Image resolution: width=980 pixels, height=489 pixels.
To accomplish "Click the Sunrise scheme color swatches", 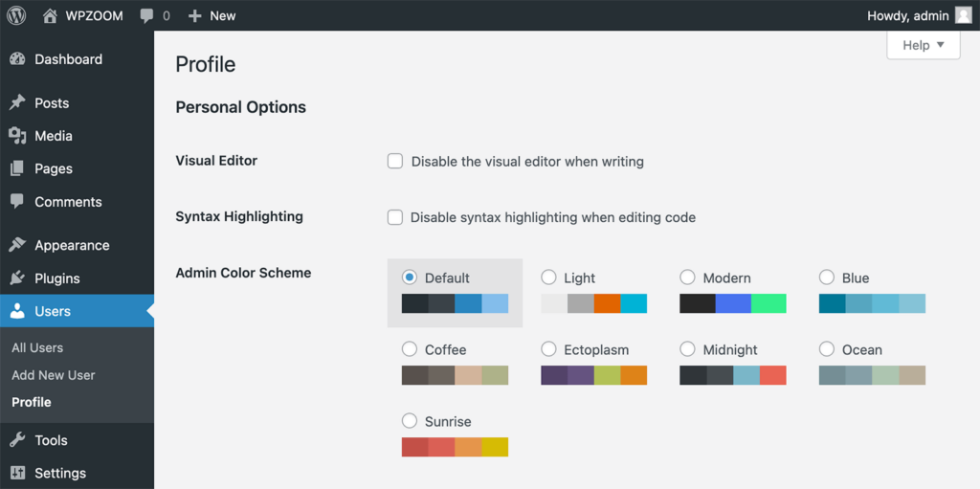I will point(455,447).
